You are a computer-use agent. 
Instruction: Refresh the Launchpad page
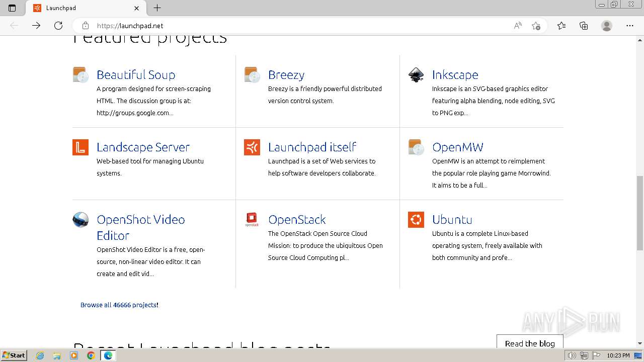(58, 26)
